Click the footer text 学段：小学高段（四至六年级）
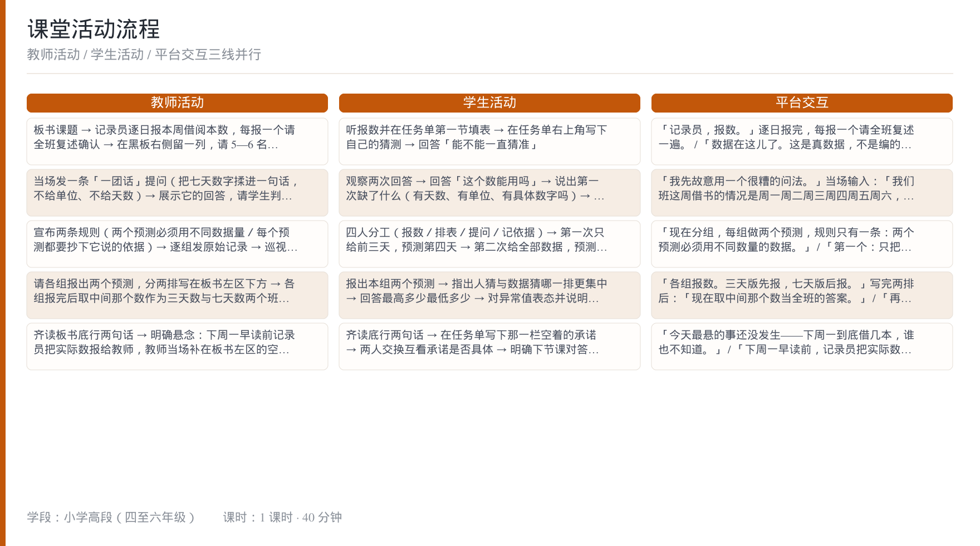The width and height of the screenshot is (980, 546). pyautogui.click(x=111, y=518)
